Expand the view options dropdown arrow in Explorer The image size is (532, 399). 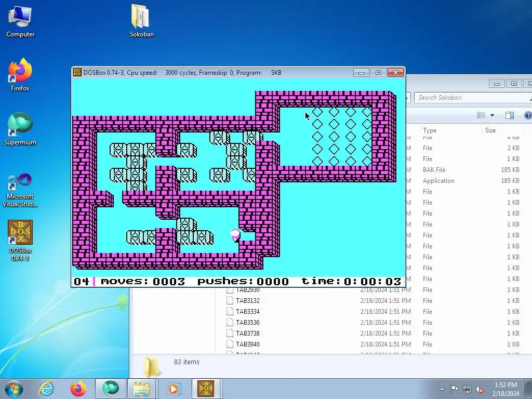(x=492, y=115)
